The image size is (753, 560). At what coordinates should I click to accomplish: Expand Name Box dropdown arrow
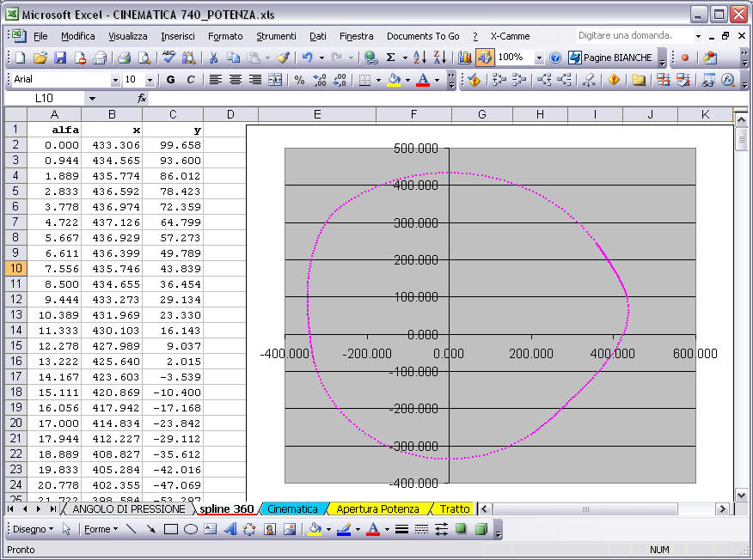pos(92,99)
